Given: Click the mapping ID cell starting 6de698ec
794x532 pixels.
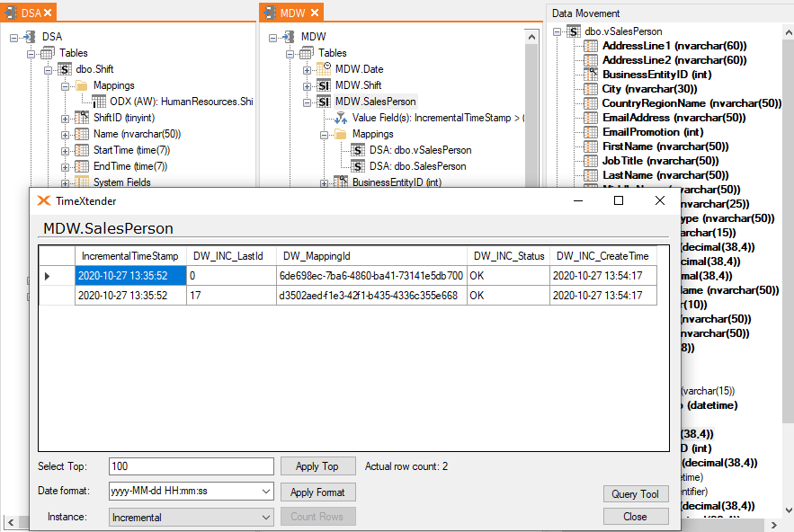Looking at the screenshot, I should tap(371, 276).
